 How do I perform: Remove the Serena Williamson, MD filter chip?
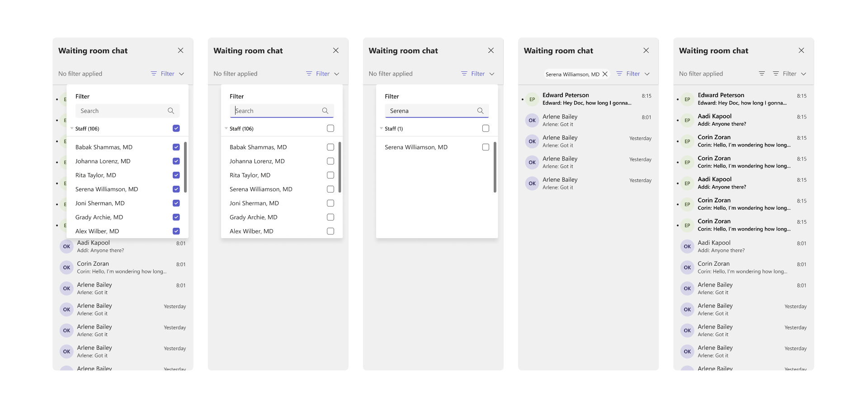pyautogui.click(x=605, y=74)
